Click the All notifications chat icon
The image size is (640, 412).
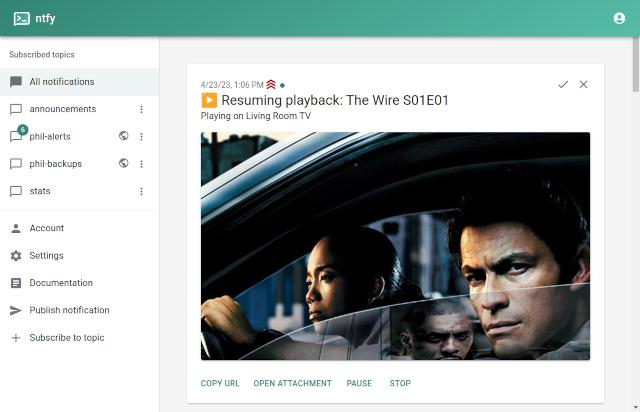(x=16, y=82)
